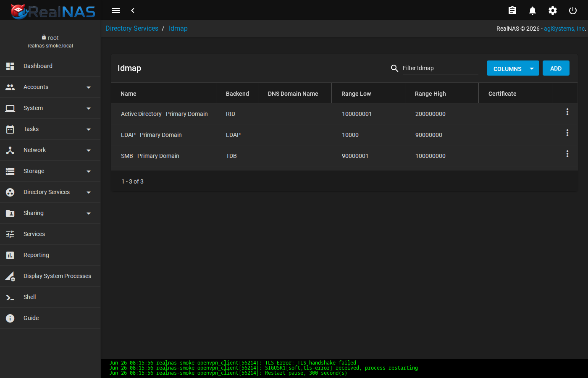
Task: Click the Network topology icon
Action: click(x=10, y=150)
